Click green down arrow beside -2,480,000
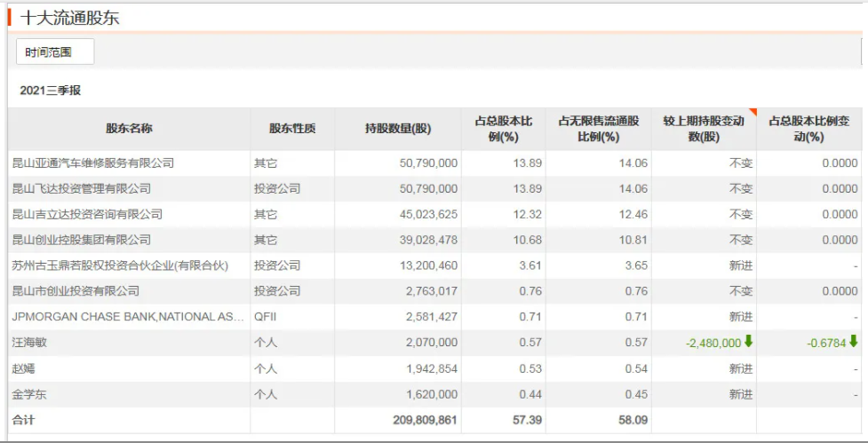 pos(748,342)
